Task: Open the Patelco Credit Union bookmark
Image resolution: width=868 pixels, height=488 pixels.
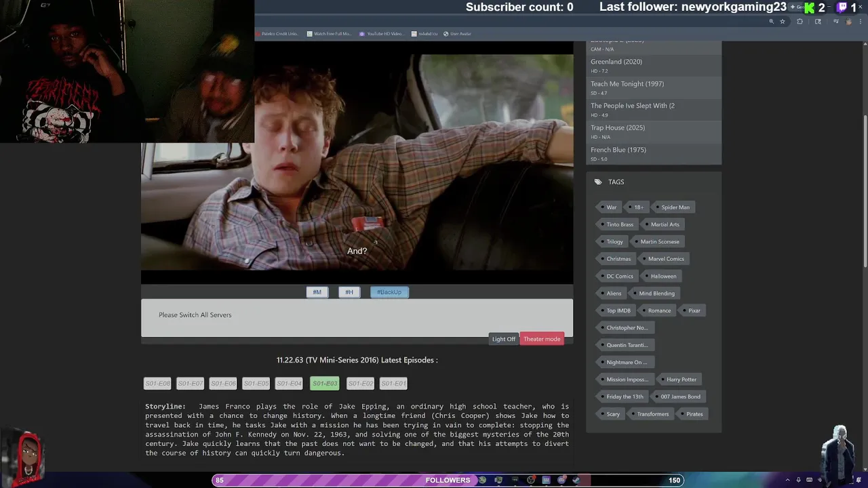Action: click(277, 34)
